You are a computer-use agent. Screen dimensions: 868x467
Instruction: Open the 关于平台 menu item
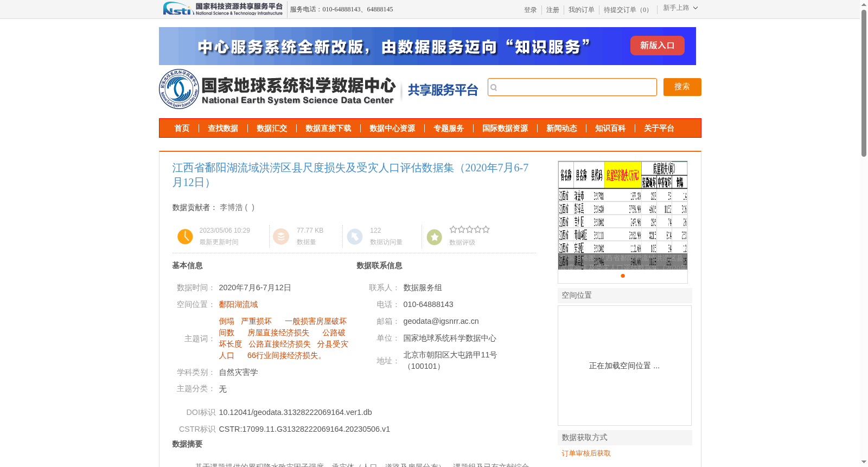tap(659, 129)
